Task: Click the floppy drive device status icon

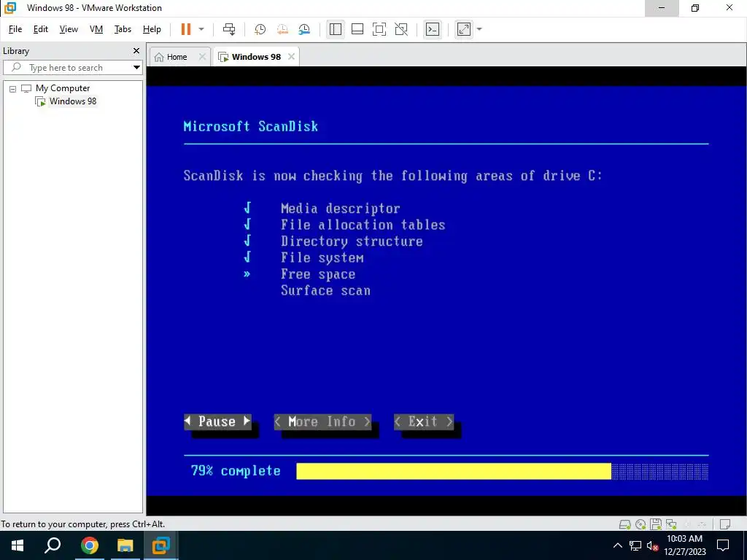Action: point(656,524)
